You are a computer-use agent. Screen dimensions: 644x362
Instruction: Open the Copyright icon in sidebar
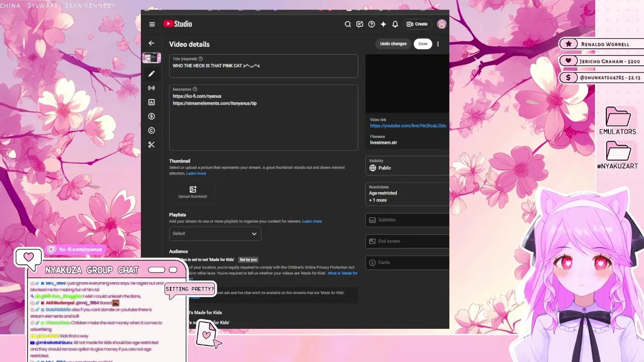pos(151,130)
